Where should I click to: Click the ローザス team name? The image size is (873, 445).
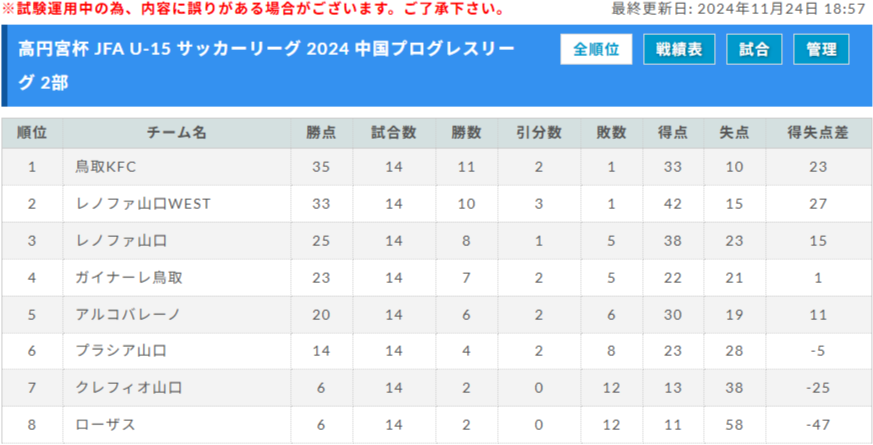pyautogui.click(x=105, y=425)
